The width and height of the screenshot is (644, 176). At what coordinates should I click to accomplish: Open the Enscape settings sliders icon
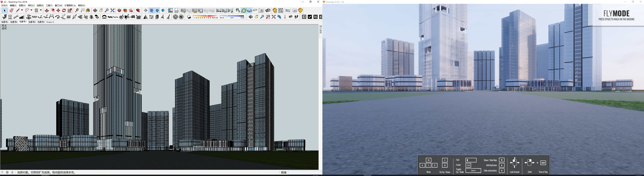[x=288, y=11]
